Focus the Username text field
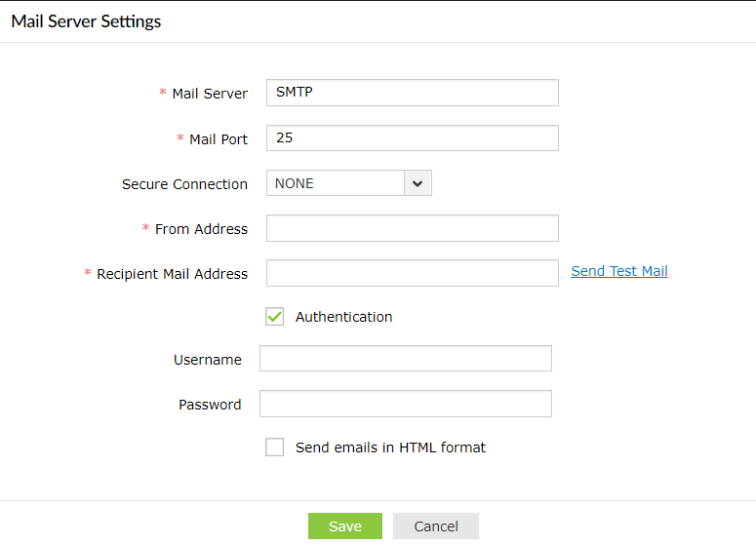Screen dimensions: 756x545 tap(405, 359)
